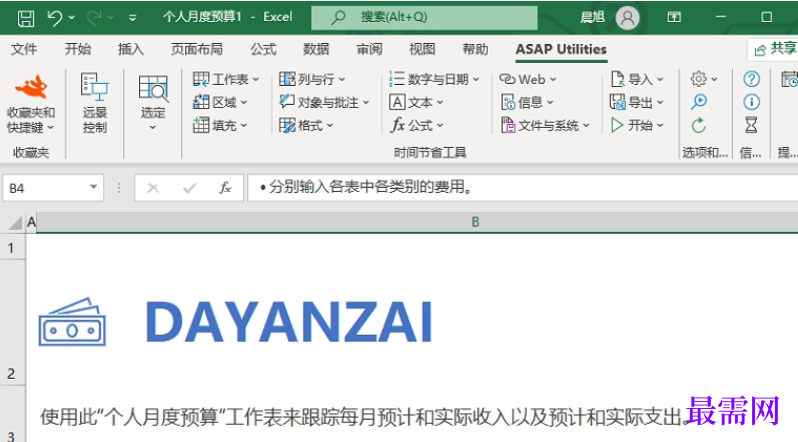Click the Save icon in title bar
The height and width of the screenshot is (442, 798).
pyautogui.click(x=25, y=18)
